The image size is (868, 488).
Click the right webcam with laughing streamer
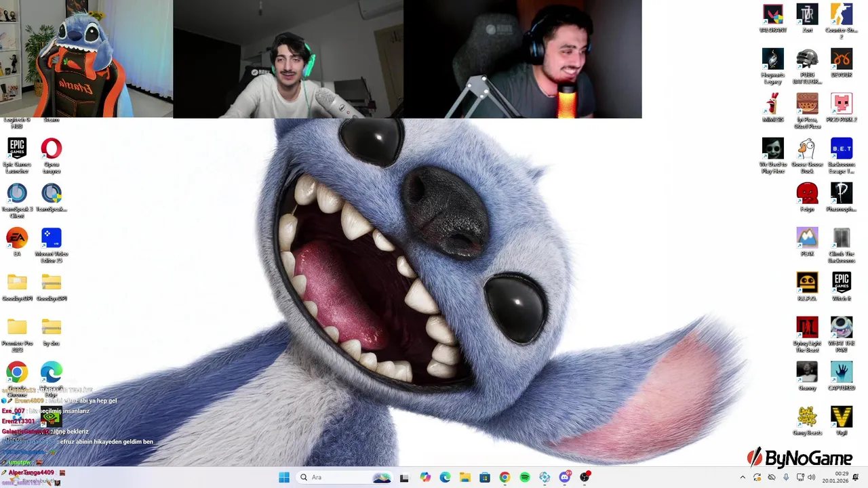[x=522, y=59]
